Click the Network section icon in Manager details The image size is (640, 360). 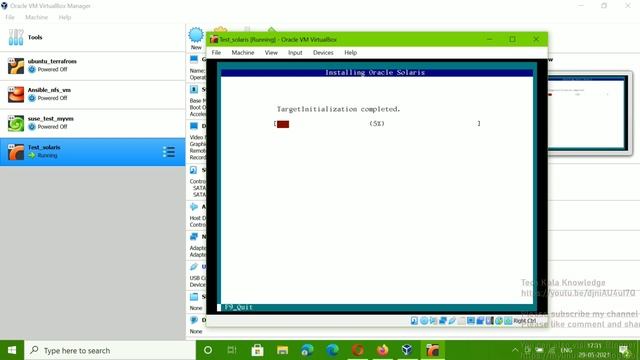tap(194, 237)
